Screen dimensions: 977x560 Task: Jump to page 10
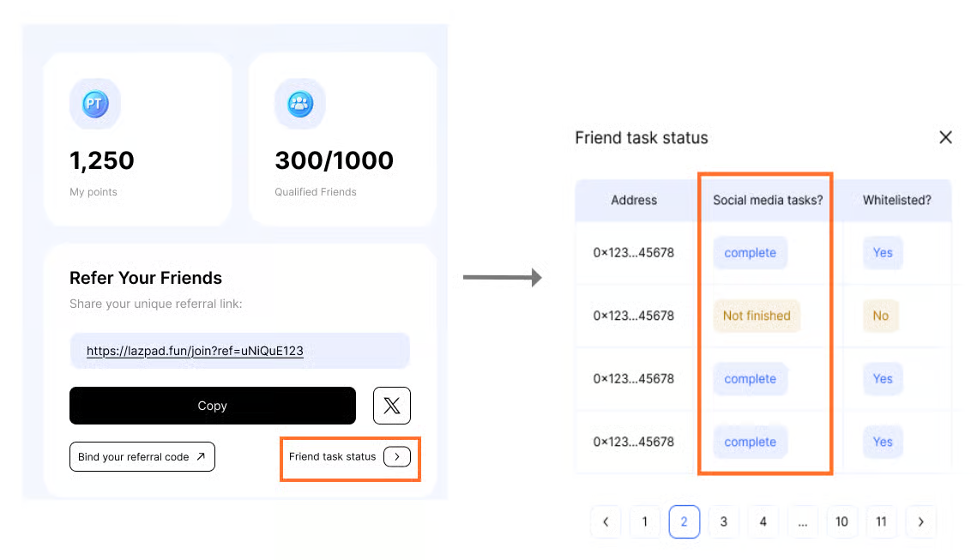coord(841,521)
